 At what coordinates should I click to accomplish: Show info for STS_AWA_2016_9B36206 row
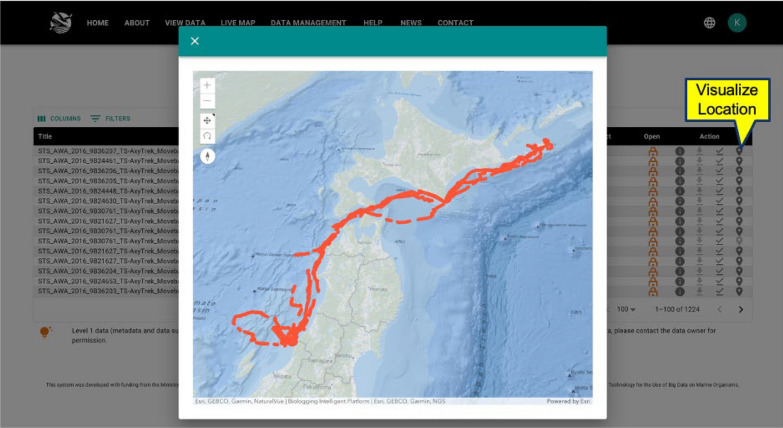tap(680, 171)
